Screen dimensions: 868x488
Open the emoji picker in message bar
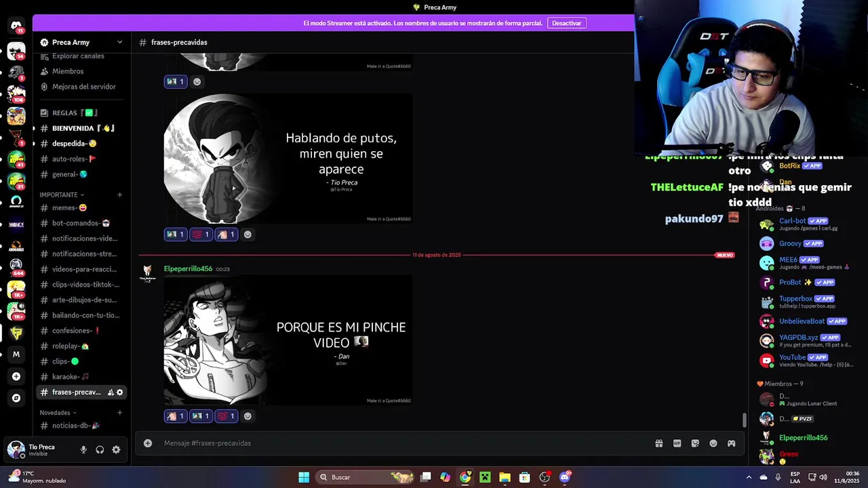[713, 443]
